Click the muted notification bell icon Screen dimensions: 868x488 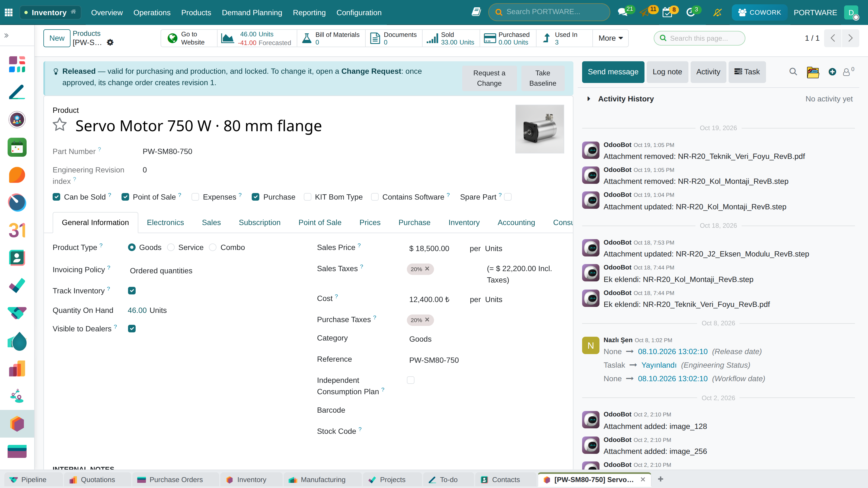pyautogui.click(x=717, y=12)
